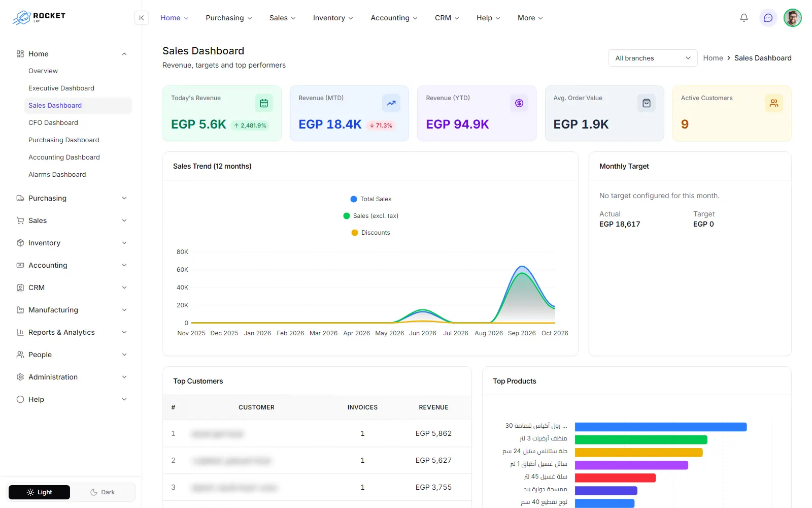
Task: Toggle Sales (excl. tax) legend series
Action: coord(370,216)
